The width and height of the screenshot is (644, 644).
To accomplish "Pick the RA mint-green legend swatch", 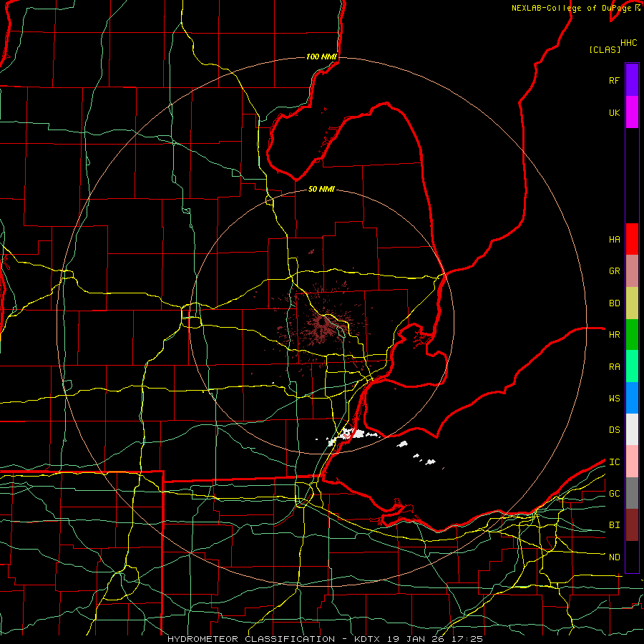I will (x=632, y=366).
